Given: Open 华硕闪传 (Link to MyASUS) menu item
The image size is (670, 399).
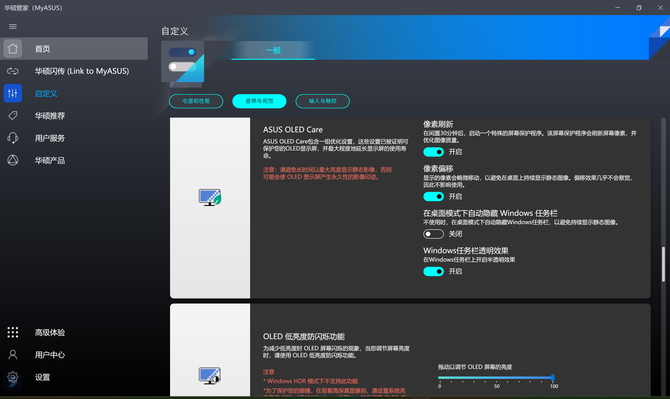Looking at the screenshot, I should tap(74, 71).
